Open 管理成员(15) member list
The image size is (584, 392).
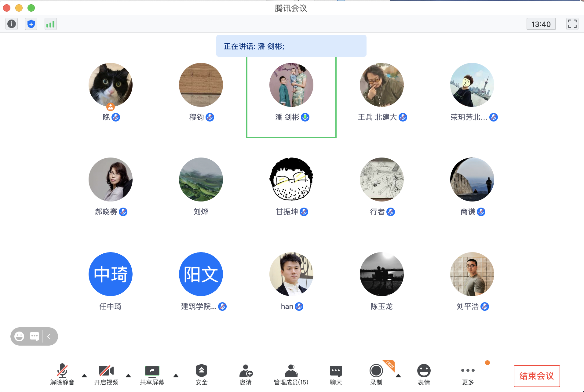(x=291, y=374)
